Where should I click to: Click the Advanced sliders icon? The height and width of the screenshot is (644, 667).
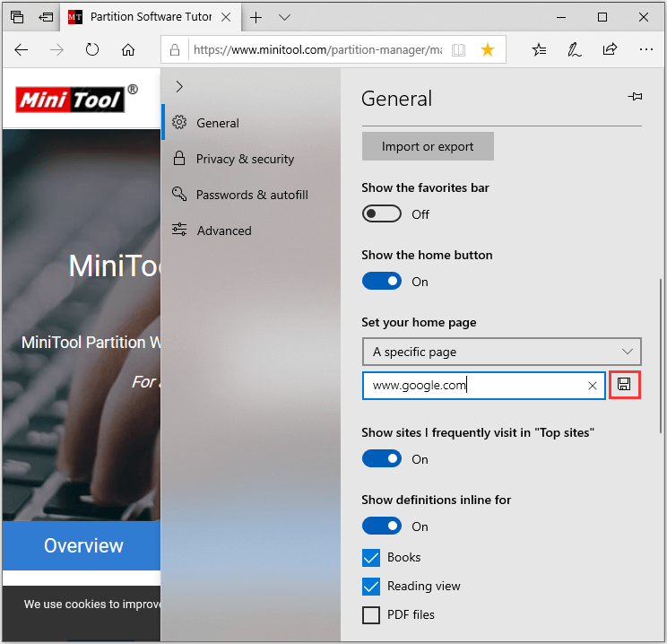(x=179, y=230)
